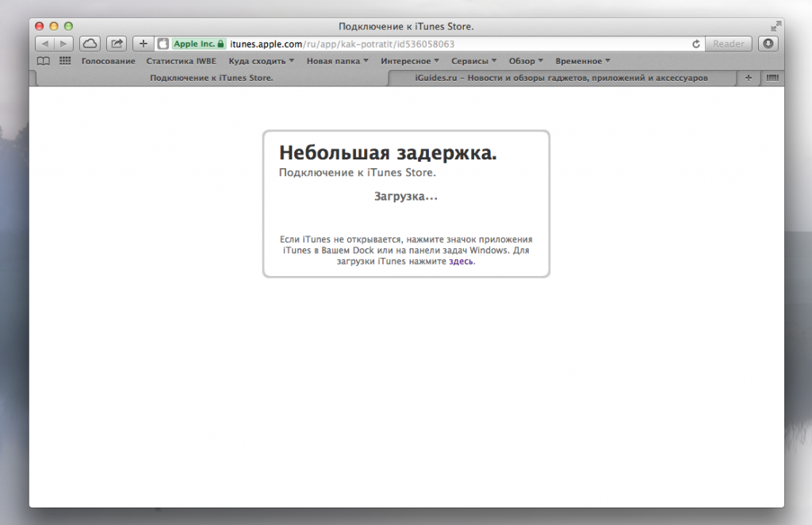The height and width of the screenshot is (525, 812).
Task: Select the Подключение к iTunes Store tab
Action: [211, 79]
